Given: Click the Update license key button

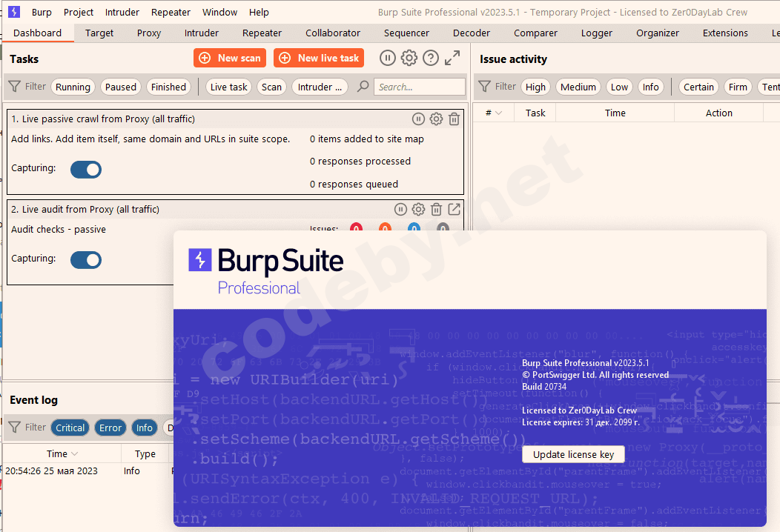Looking at the screenshot, I should tap(574, 454).
